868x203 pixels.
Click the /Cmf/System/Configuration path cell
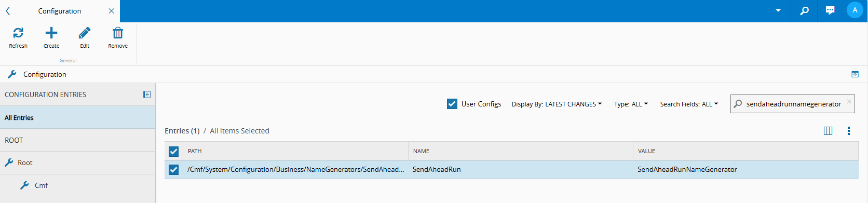(296, 169)
